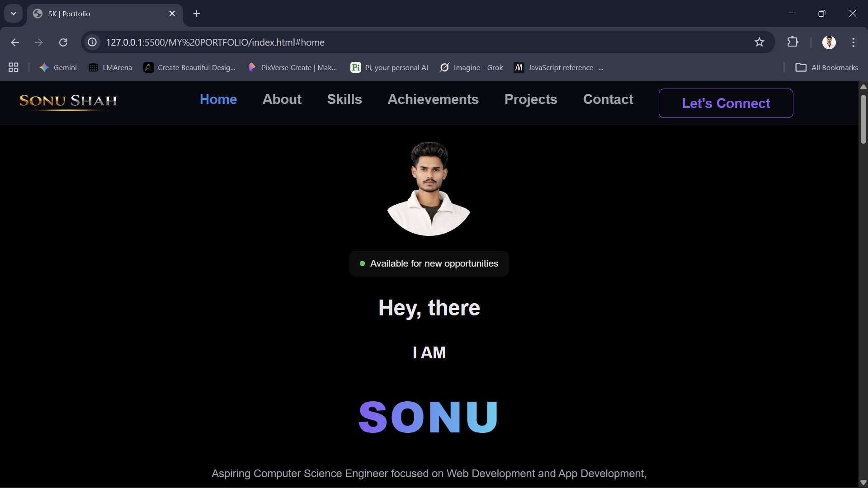
Task: Expand the tab search dropdown arrow
Action: coord(14,14)
